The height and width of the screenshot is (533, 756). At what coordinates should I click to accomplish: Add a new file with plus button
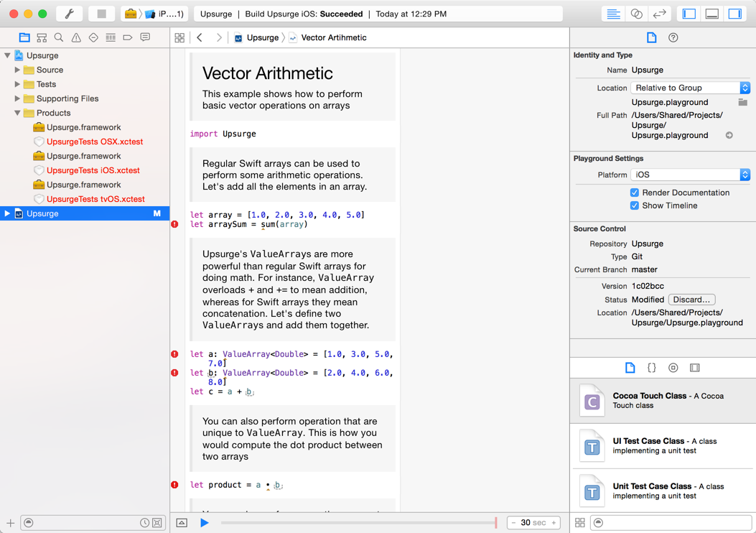11,522
